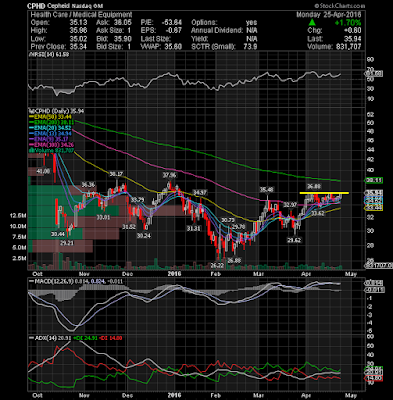393x400 pixels.
Task: Click the VWAP value 35.60
Action: coord(173,47)
